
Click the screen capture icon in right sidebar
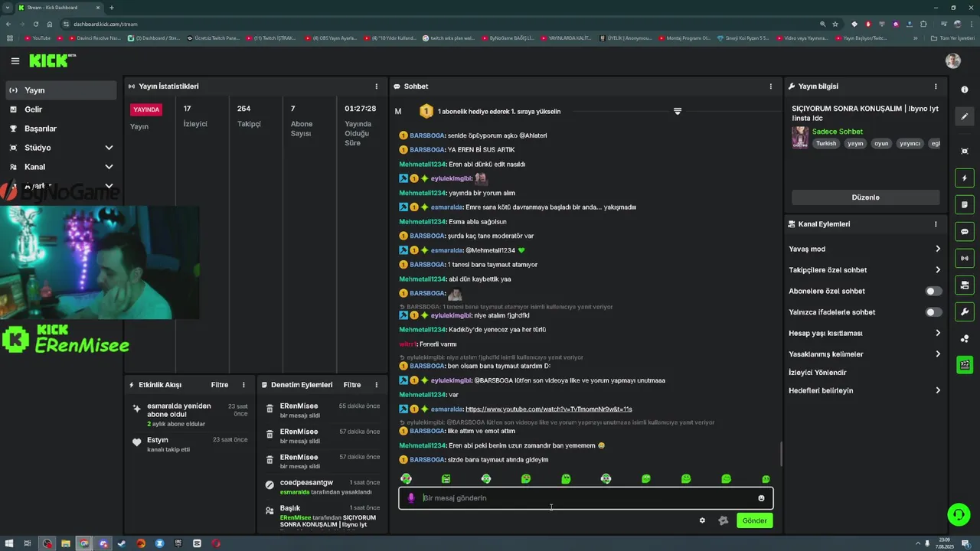point(965,151)
